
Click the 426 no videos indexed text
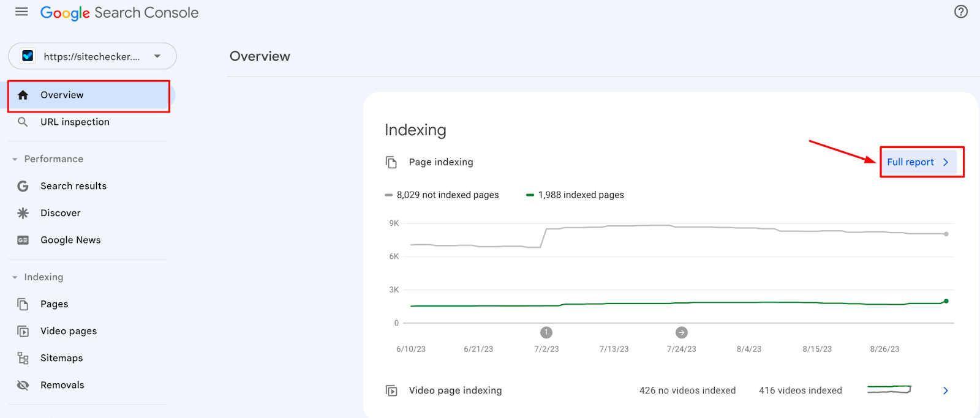click(x=687, y=390)
